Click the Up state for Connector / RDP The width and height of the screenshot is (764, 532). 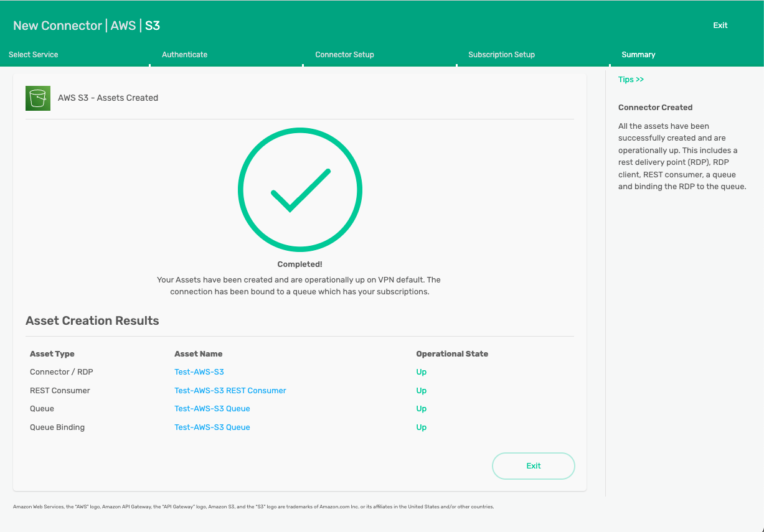(x=422, y=371)
